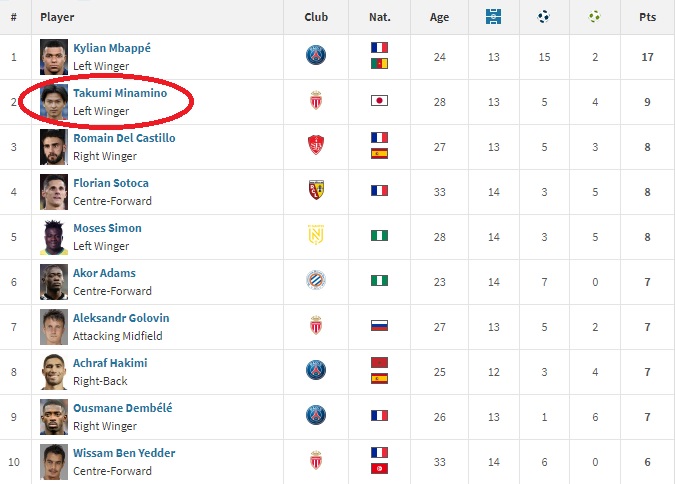The image size is (675, 484).
Task: Click Achraf Hakimi's portrait thumbnail
Action: [54, 372]
